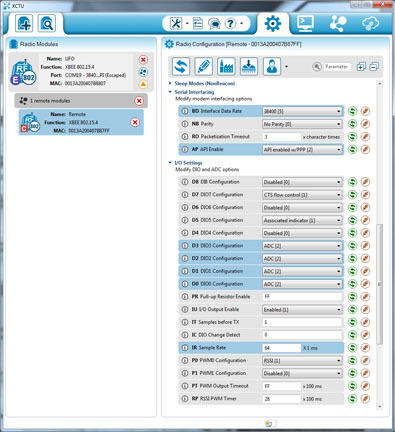395x432 pixels.
Task: Open AP API Enable dropdown
Action: (x=302, y=150)
